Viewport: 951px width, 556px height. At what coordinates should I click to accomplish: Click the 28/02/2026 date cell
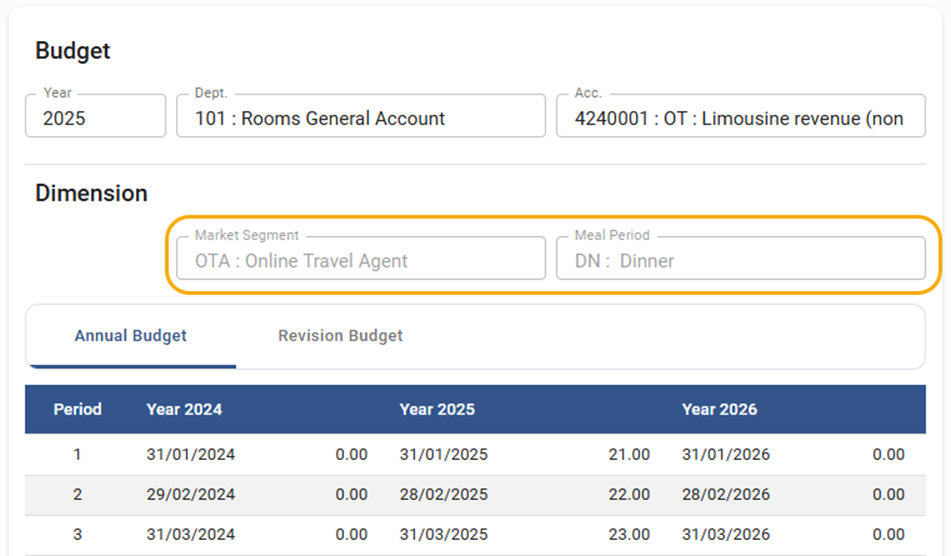coord(726,494)
